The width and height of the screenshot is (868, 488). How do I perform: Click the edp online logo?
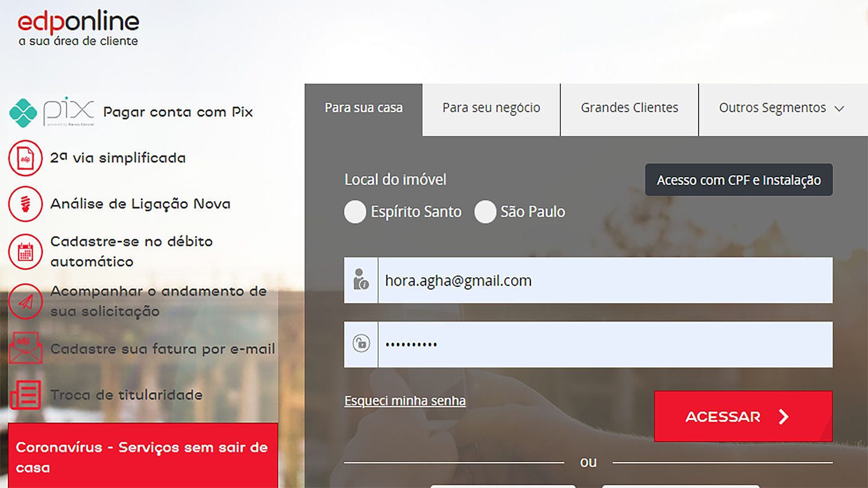[x=78, y=29]
